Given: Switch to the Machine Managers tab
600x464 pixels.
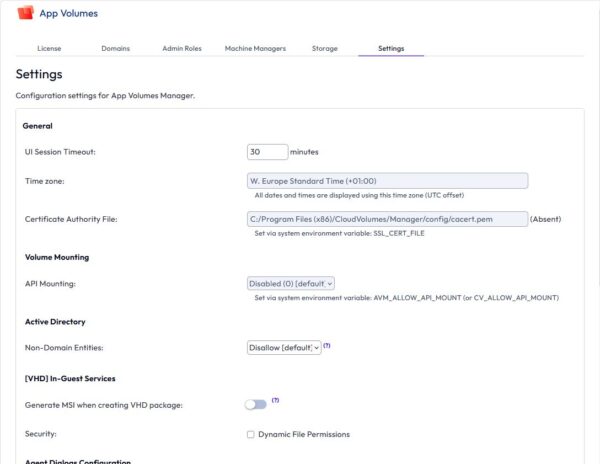Looking at the screenshot, I should [x=255, y=49].
